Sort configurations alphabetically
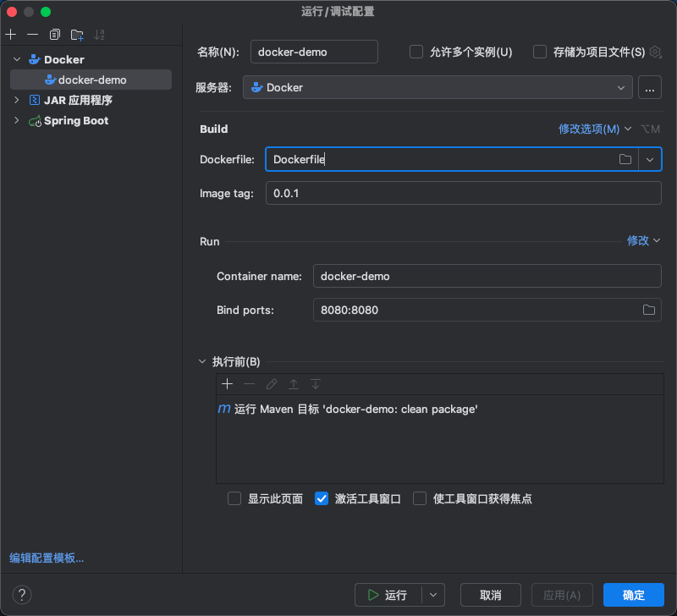This screenshot has width=677, height=616. [x=99, y=35]
